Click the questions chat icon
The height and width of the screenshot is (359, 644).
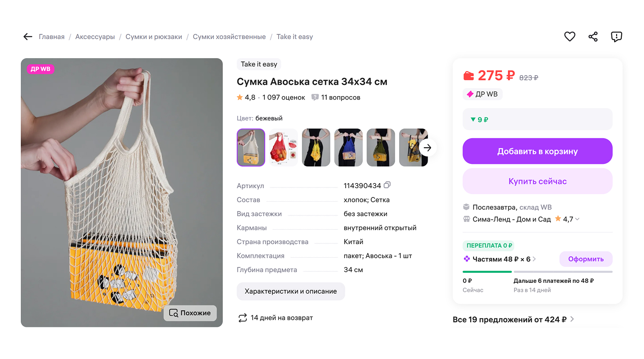(315, 98)
